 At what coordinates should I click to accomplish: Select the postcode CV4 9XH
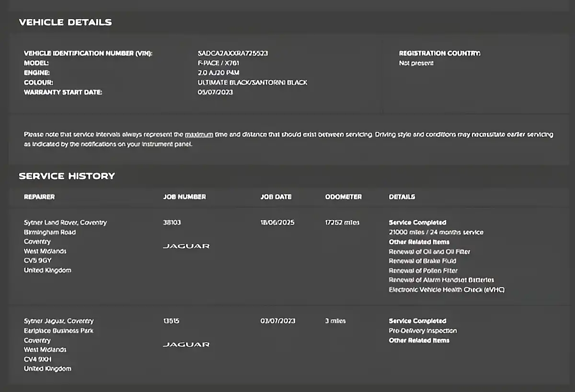[x=37, y=359]
